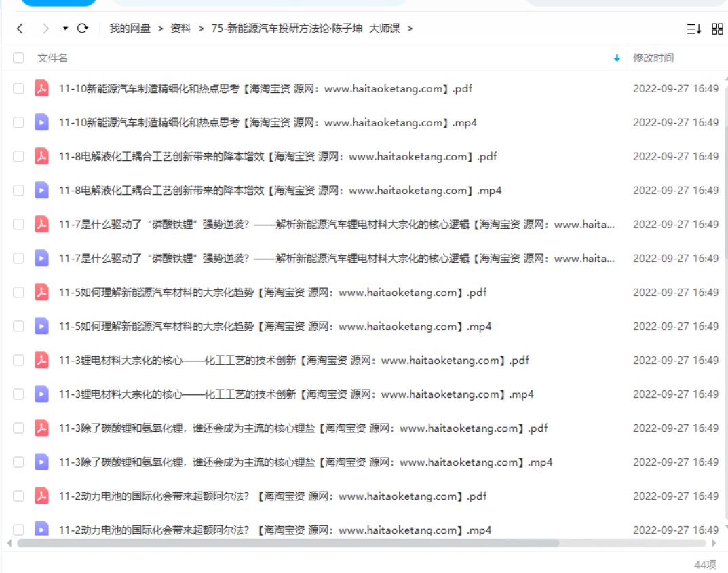728x573 pixels.
Task: Check 11-10新能源汽车制造精细化 pdf checkbox
Action: tap(18, 88)
